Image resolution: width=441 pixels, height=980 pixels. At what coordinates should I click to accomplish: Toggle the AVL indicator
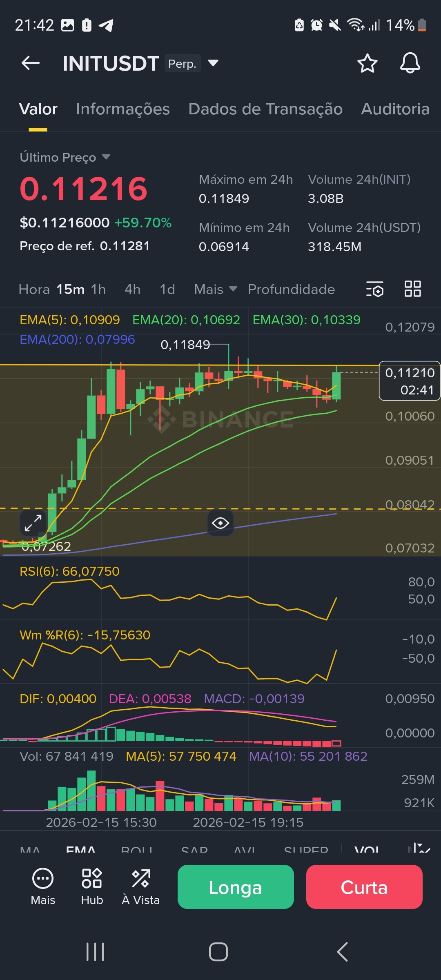[x=245, y=849]
